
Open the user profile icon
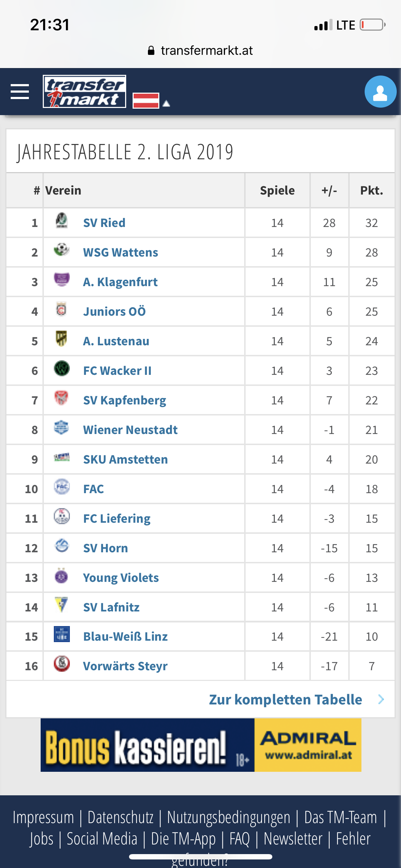coord(380,92)
